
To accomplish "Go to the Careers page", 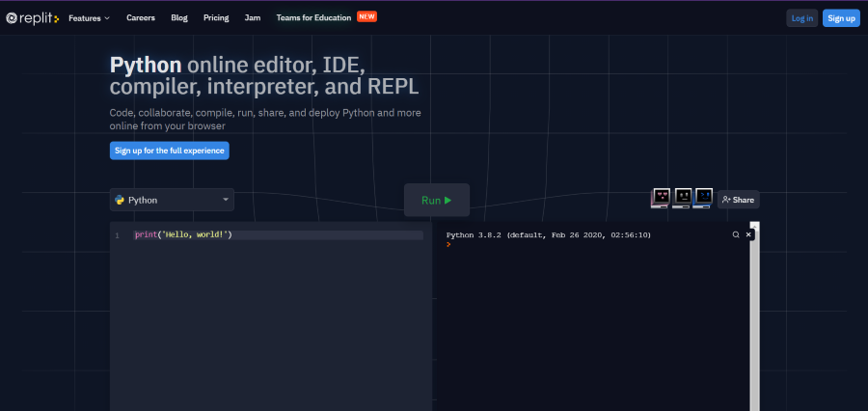I will 141,17.
